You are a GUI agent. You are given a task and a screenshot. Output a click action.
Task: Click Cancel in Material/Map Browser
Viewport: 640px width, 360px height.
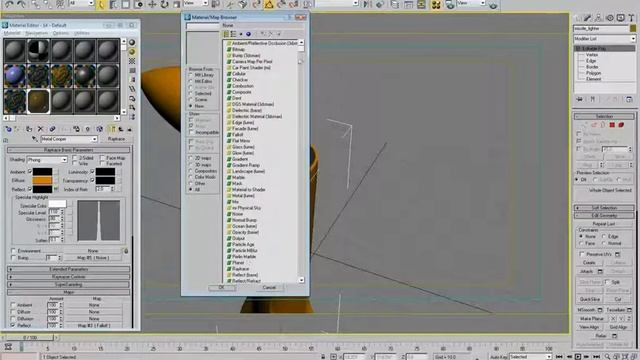(269, 287)
